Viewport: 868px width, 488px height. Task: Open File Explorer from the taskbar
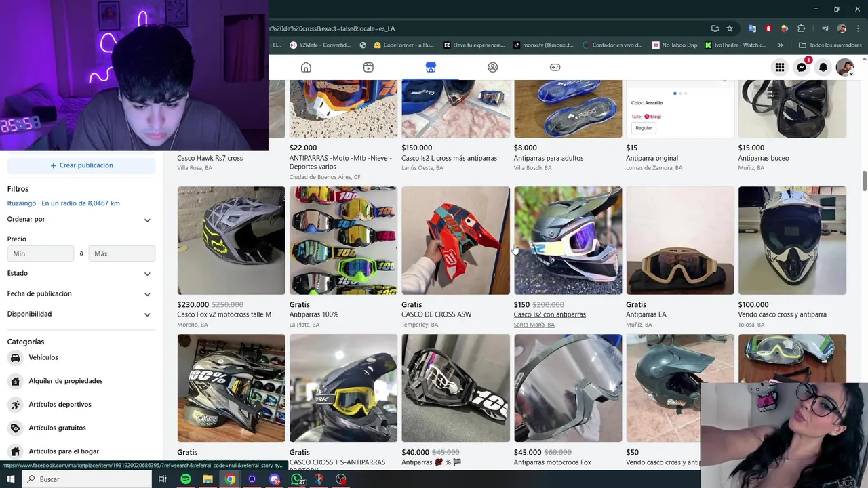coord(208,479)
